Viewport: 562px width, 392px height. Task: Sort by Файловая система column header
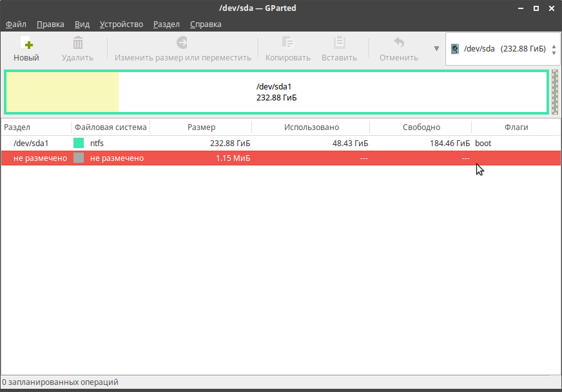click(110, 127)
